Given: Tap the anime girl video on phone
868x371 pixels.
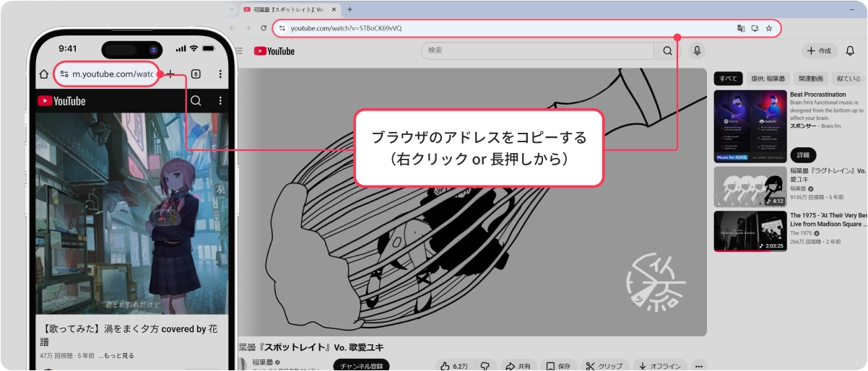Looking at the screenshot, I should 131,214.
